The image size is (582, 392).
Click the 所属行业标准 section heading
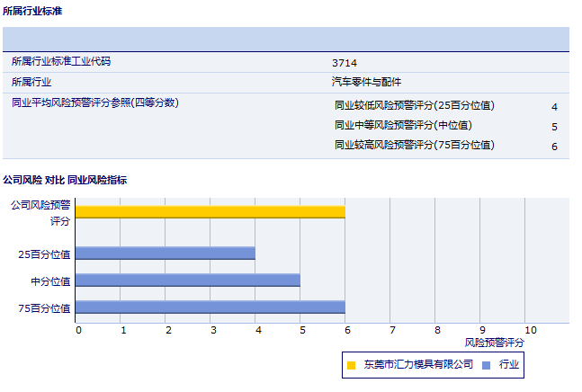click(32, 11)
